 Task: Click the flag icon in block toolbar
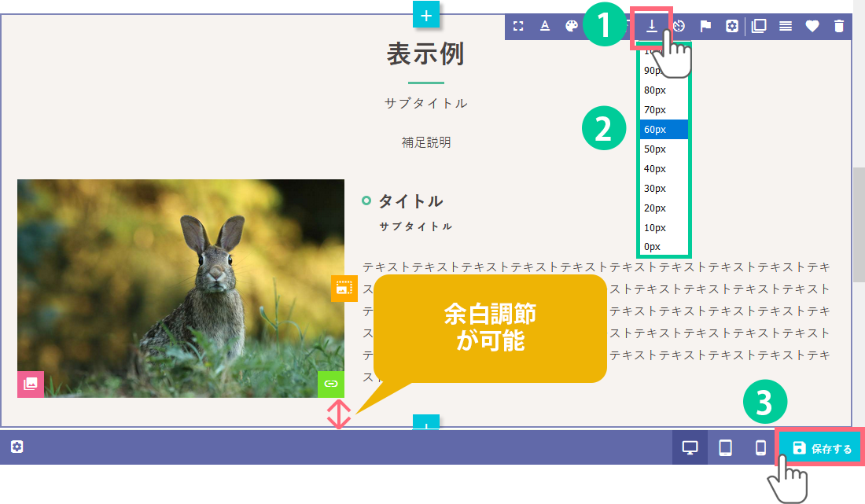pyautogui.click(x=705, y=26)
